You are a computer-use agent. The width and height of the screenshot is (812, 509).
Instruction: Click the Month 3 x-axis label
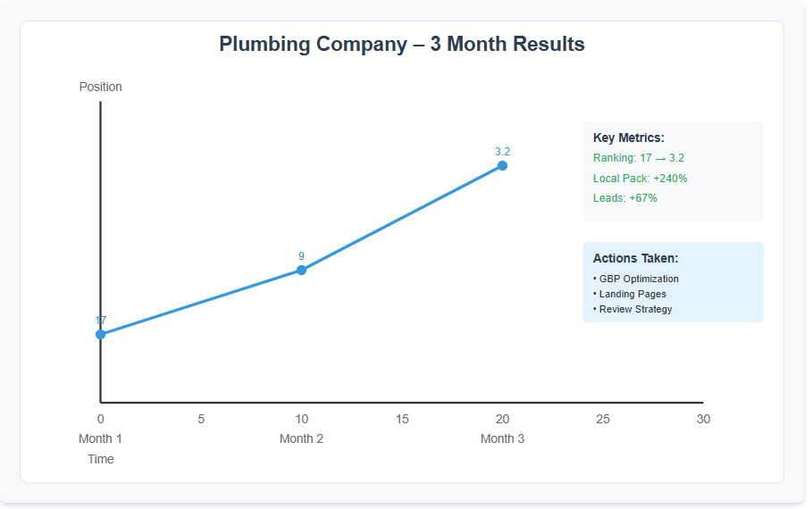click(502, 438)
